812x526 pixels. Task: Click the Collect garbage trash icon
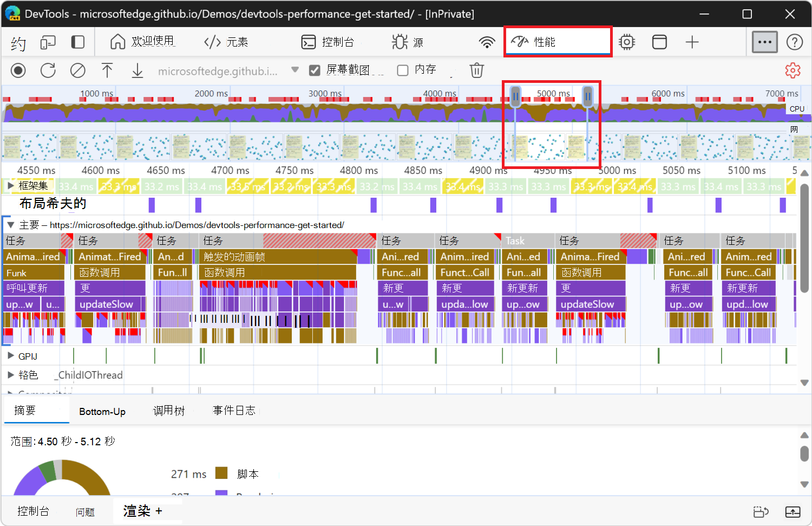477,70
